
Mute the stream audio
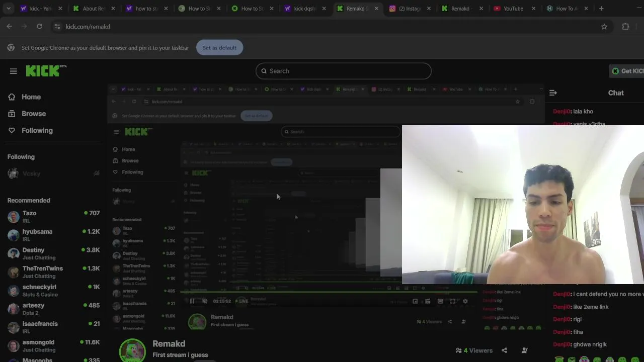pyautogui.click(x=205, y=301)
